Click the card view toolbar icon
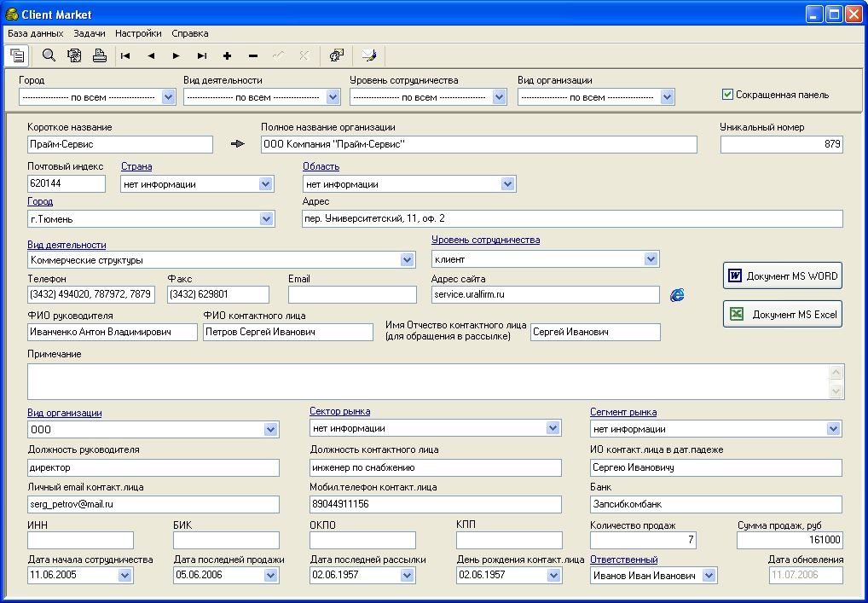This screenshot has width=868, height=603. 16,55
